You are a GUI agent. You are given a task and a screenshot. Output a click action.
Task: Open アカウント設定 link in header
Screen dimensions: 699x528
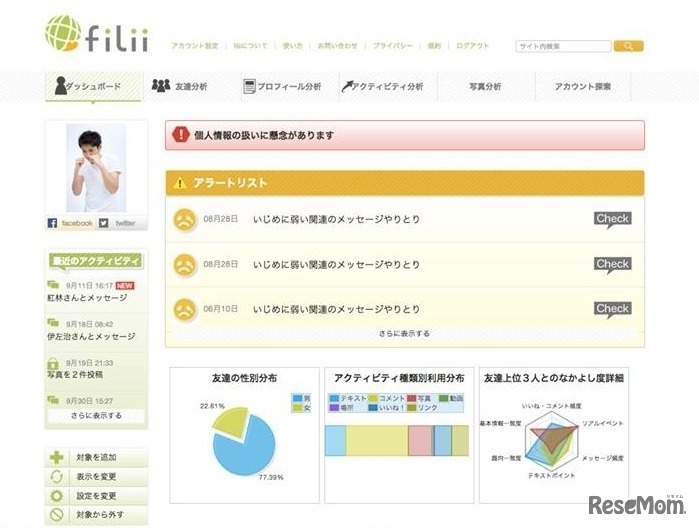coord(195,45)
